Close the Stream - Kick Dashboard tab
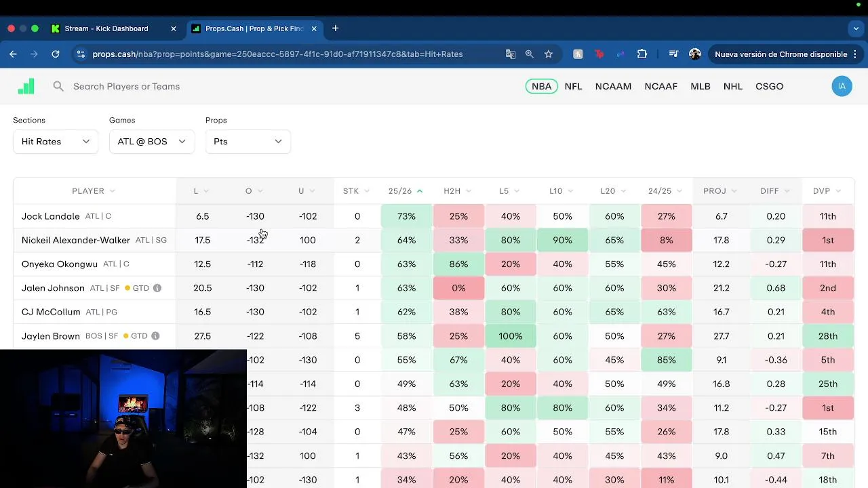This screenshot has width=868, height=488. pyautogui.click(x=174, y=28)
